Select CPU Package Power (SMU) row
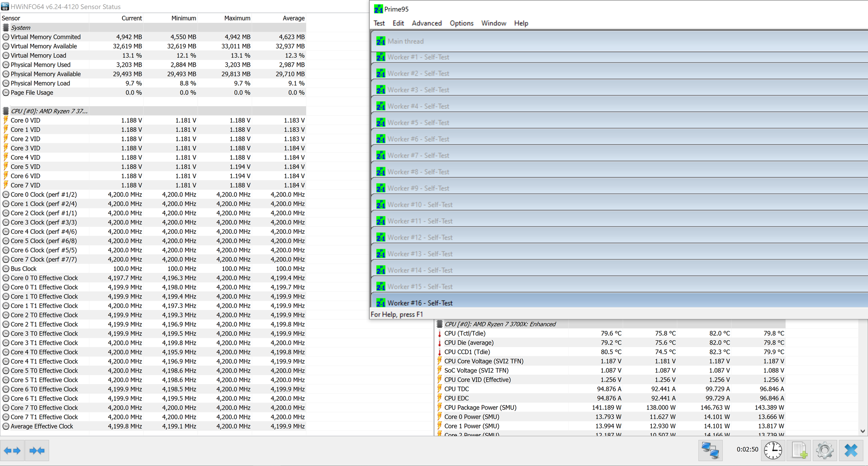868x466 pixels. click(610, 407)
